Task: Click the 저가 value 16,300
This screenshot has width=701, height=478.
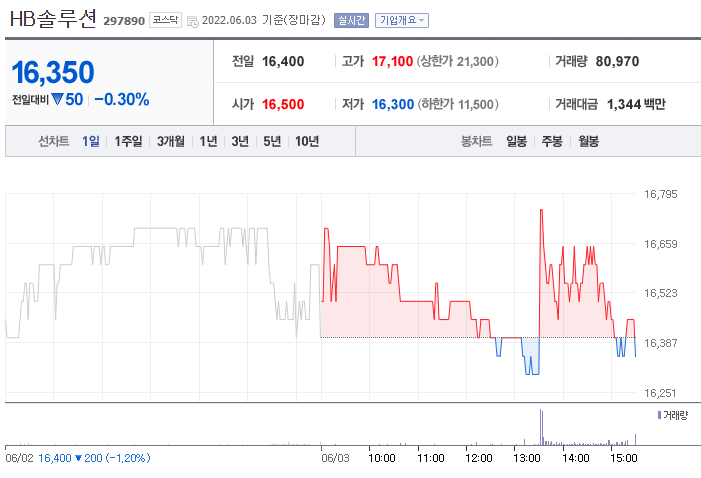Action: point(393,104)
